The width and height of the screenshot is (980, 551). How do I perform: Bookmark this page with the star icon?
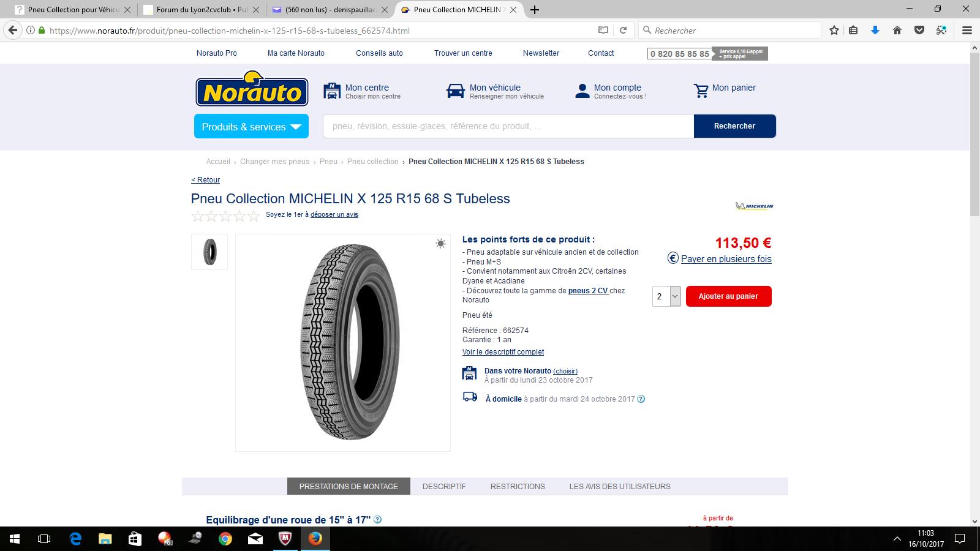pos(834,30)
